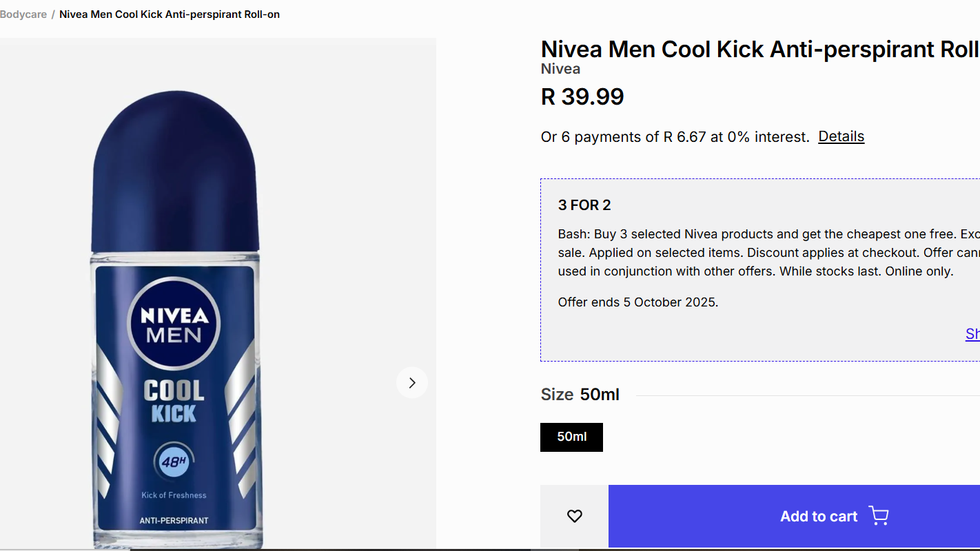Image resolution: width=980 pixels, height=551 pixels.
Task: Click the 48H badge on the bottle
Action: click(174, 462)
